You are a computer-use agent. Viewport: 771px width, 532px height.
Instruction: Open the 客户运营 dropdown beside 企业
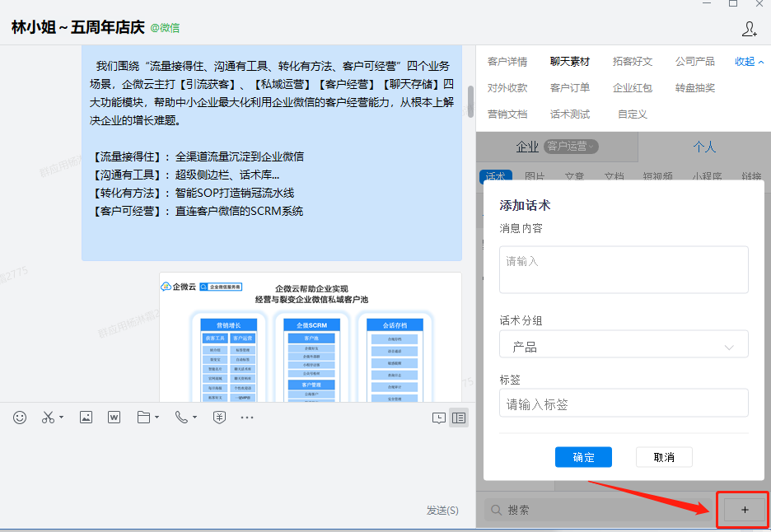pos(570,147)
